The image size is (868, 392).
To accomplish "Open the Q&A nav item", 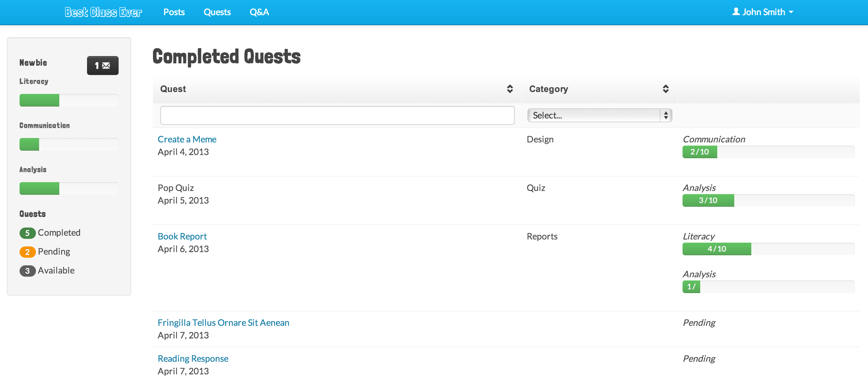I will coord(259,12).
